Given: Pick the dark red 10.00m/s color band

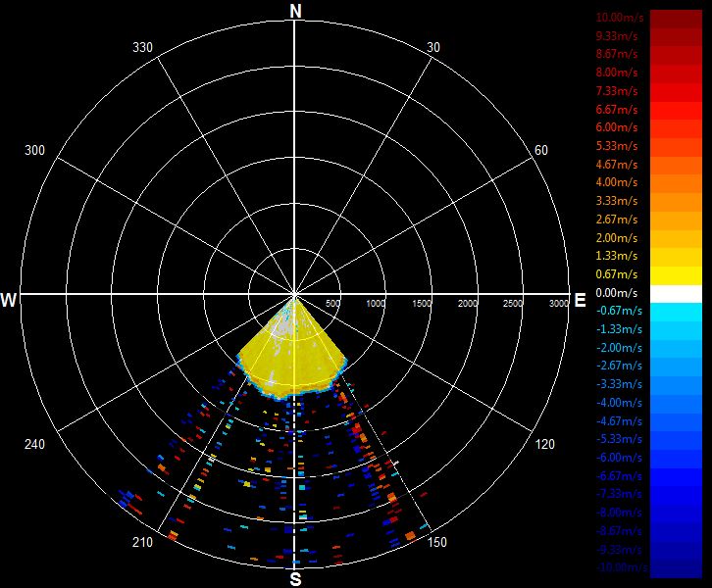Looking at the screenshot, I should pos(676,19).
